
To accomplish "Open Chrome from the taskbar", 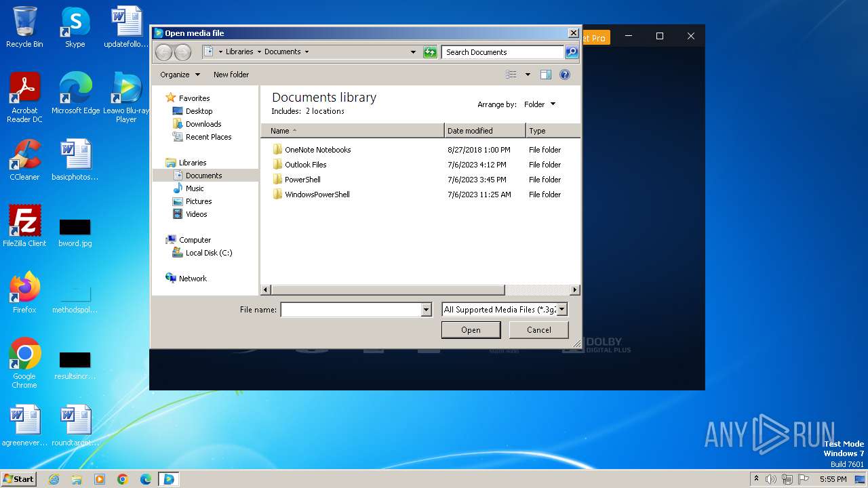I will [123, 479].
